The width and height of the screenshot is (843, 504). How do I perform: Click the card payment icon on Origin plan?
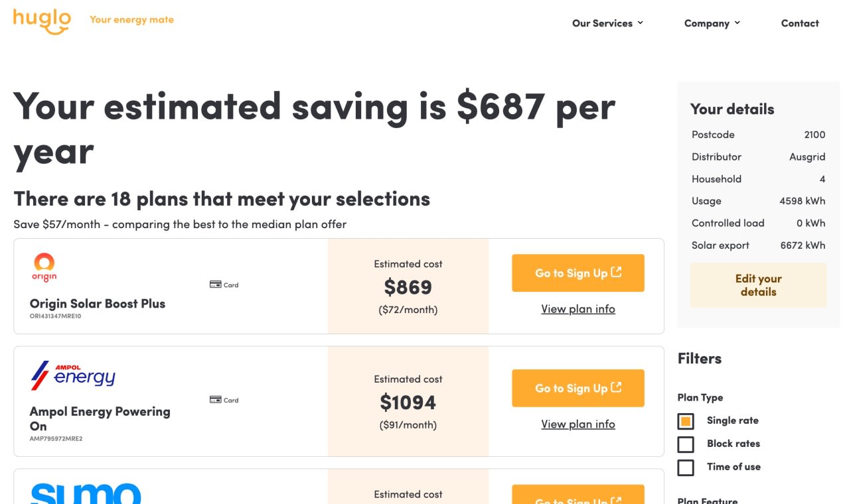(215, 285)
